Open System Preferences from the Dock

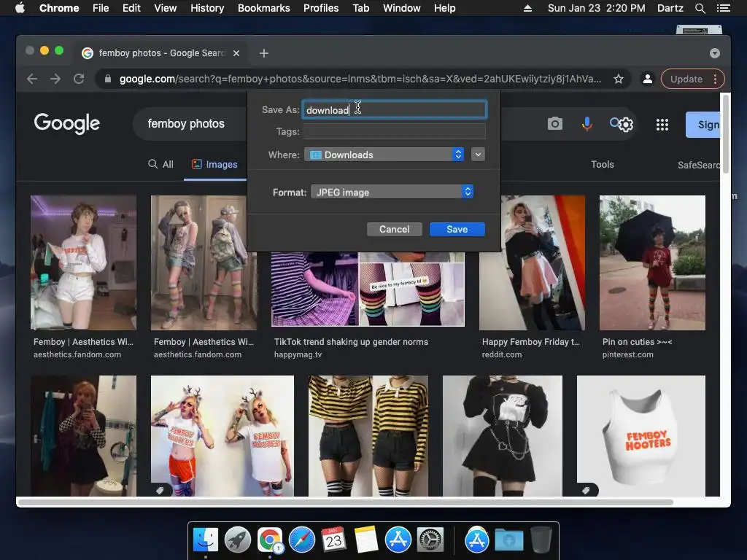pyautogui.click(x=430, y=540)
